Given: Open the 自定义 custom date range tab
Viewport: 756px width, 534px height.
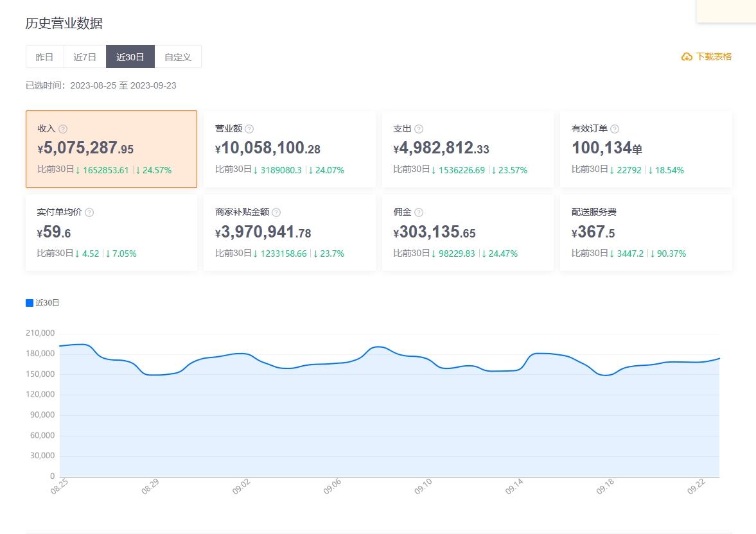Looking at the screenshot, I should coord(178,56).
